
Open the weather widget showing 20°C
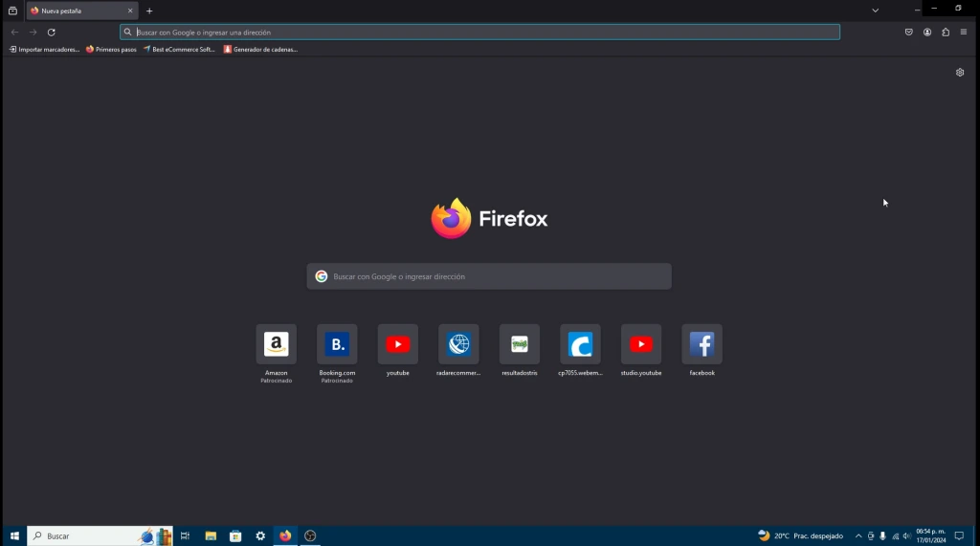(801, 536)
